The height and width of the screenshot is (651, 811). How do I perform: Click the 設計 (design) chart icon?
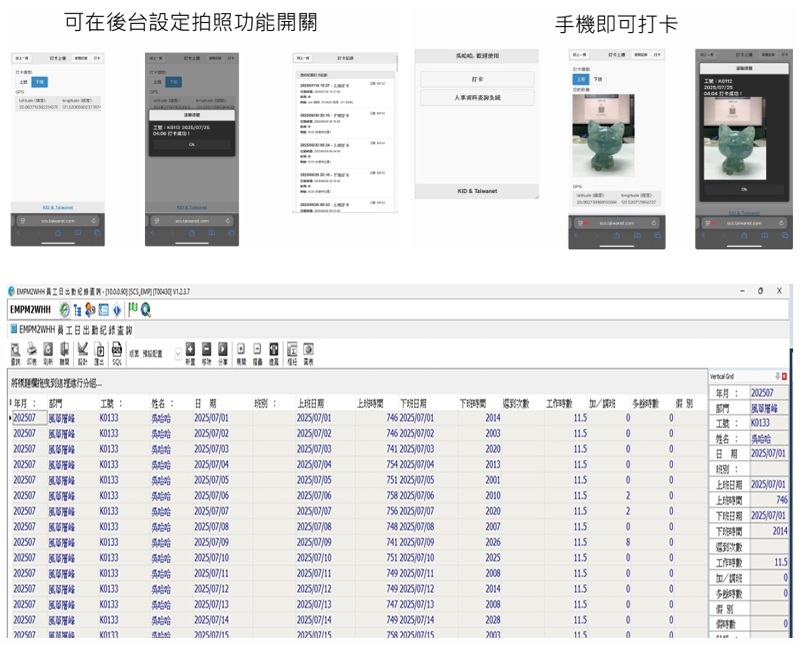click(82, 353)
